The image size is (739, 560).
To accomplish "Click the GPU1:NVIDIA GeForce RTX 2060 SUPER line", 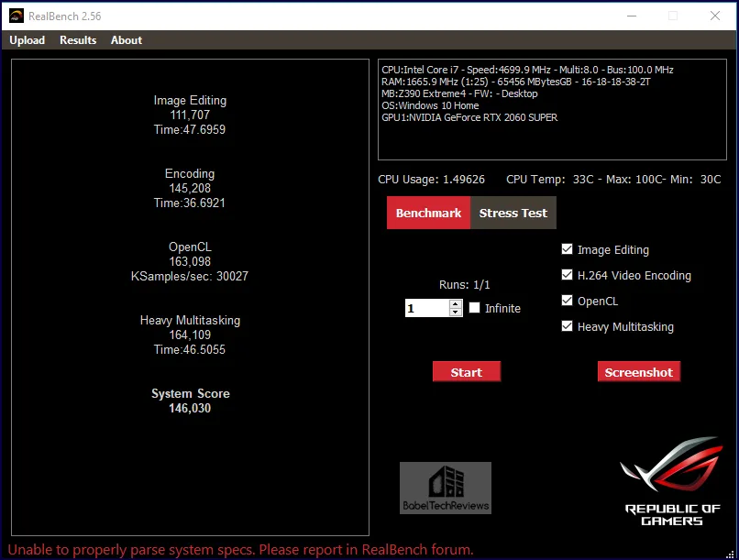I will click(469, 117).
